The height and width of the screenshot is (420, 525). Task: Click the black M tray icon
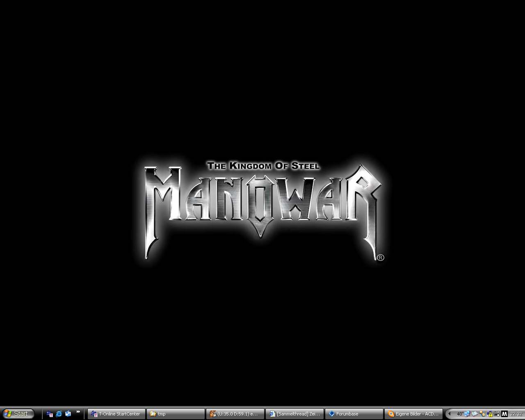504,414
